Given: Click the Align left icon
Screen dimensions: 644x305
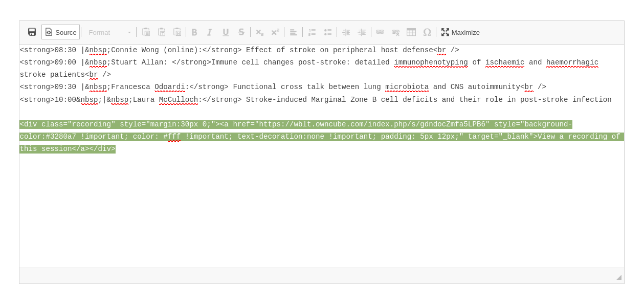Looking at the screenshot, I should click(x=293, y=32).
